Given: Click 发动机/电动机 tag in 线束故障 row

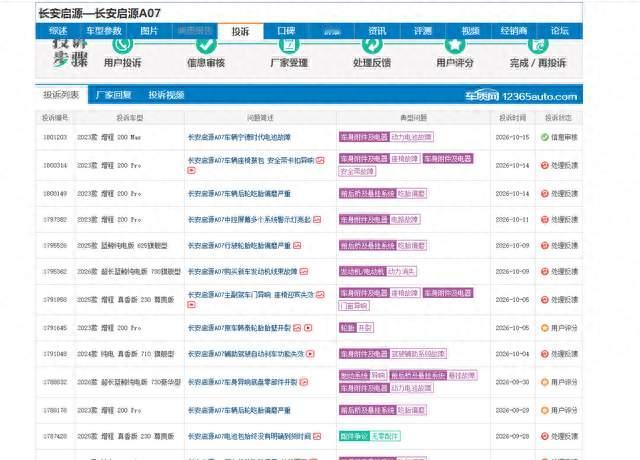Looking at the screenshot, I should (x=362, y=271).
